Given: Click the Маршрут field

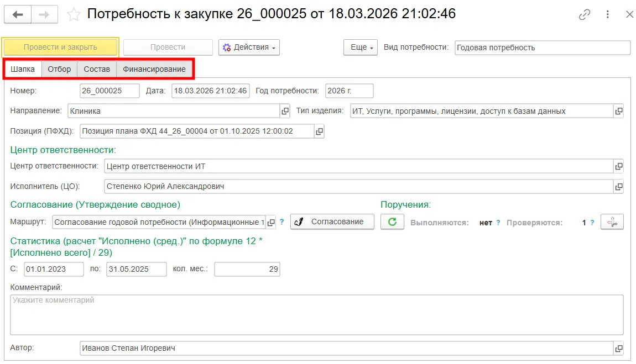Looking at the screenshot, I should [159, 222].
